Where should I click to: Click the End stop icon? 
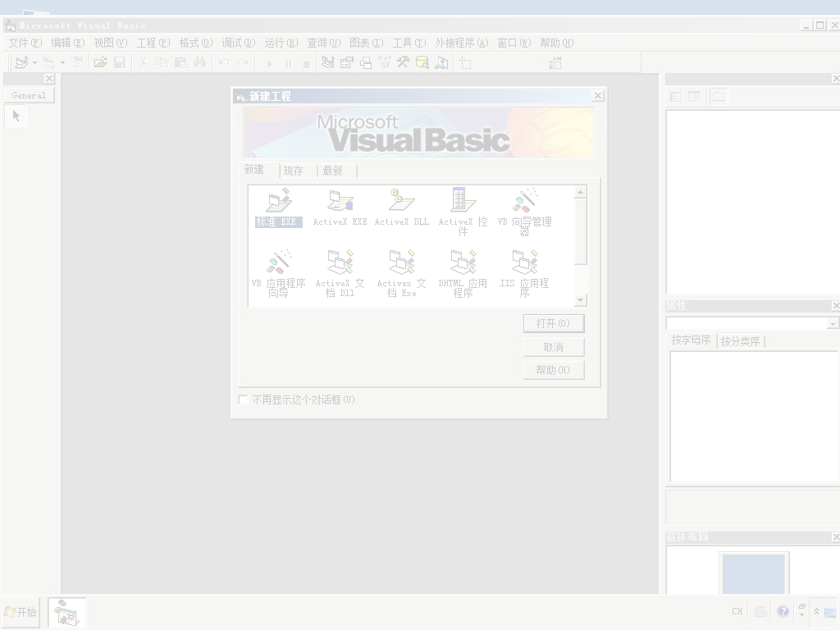coord(307,64)
